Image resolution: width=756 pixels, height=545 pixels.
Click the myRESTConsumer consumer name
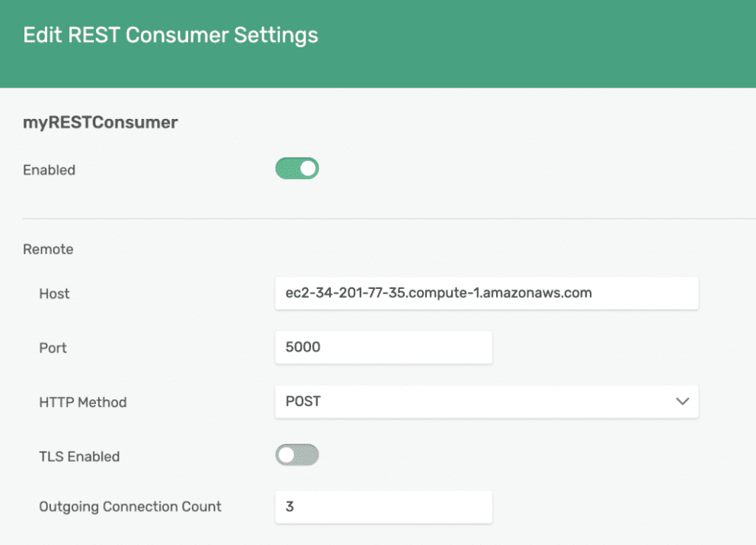click(x=100, y=122)
